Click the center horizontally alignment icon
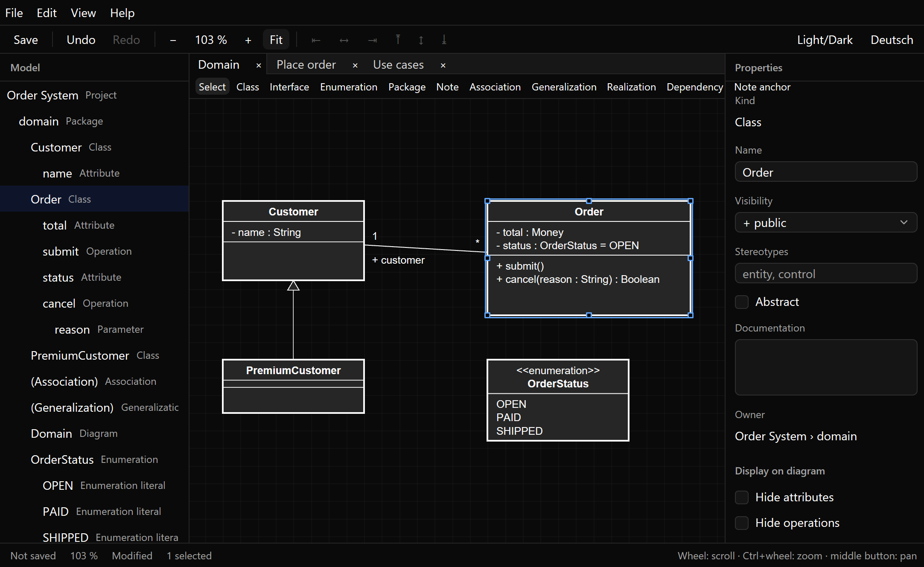The width and height of the screenshot is (924, 567). click(x=344, y=40)
